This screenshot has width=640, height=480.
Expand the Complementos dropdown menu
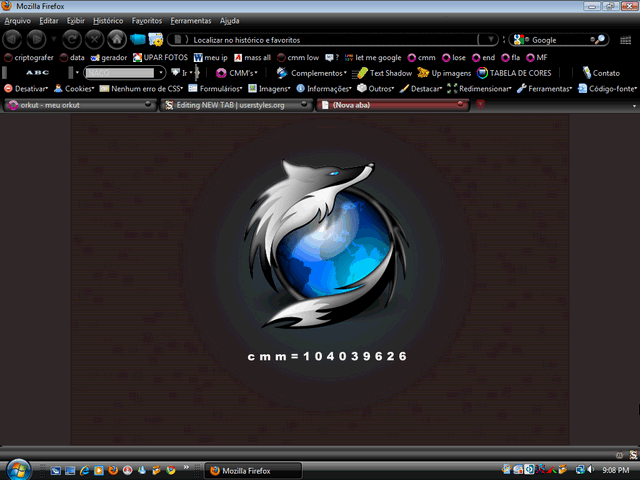pos(311,73)
